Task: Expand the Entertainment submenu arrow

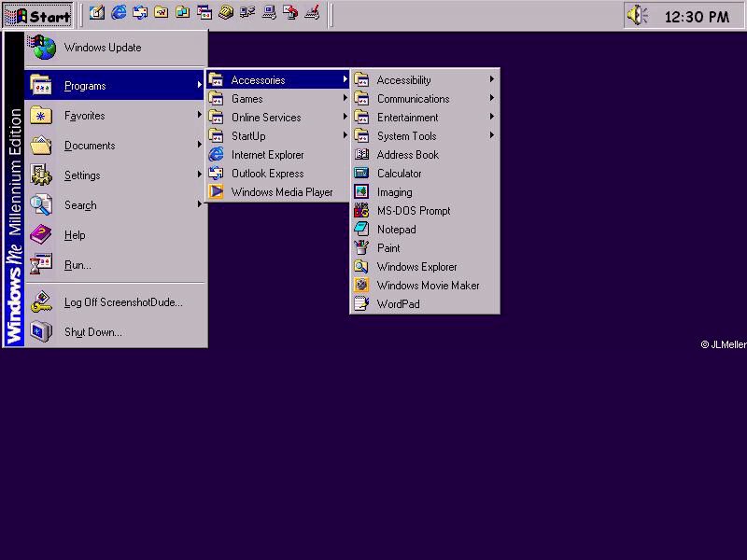Action: click(492, 117)
